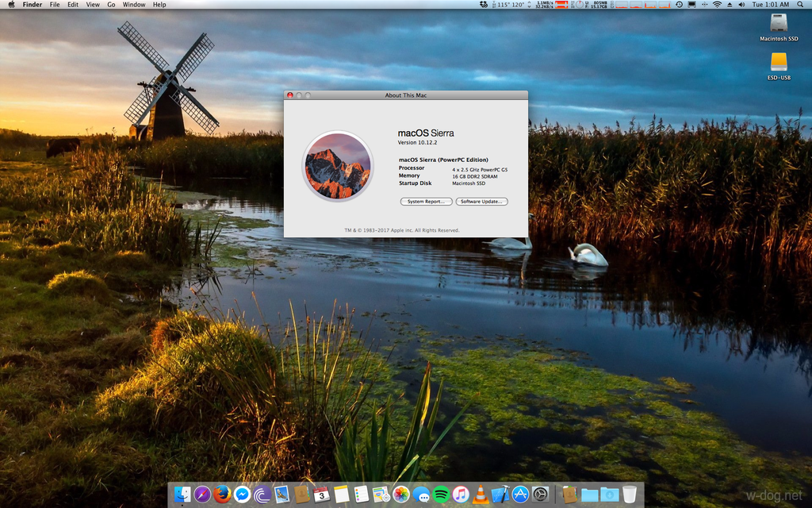Launch the yellow Notes app
The width and height of the screenshot is (812, 508).
[341, 495]
